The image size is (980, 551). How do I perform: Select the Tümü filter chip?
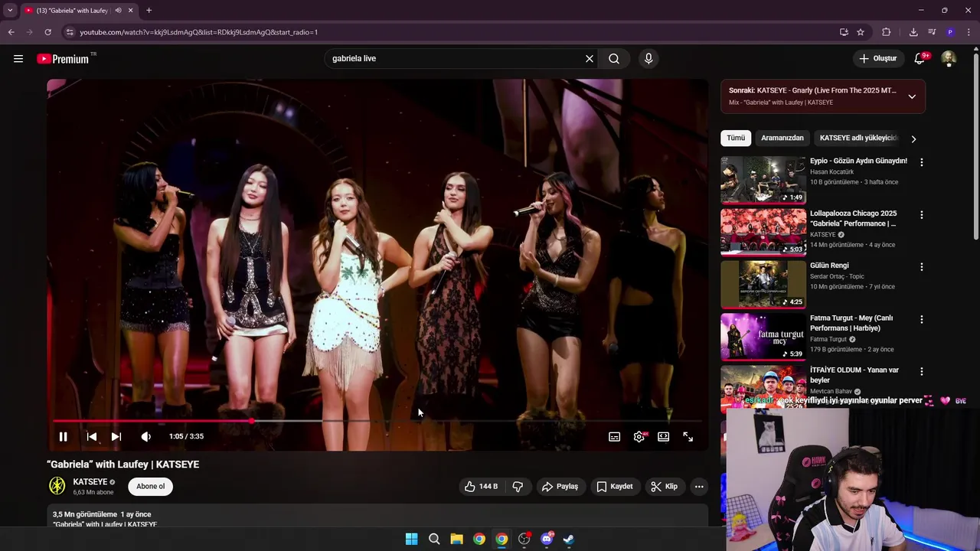[x=736, y=138]
